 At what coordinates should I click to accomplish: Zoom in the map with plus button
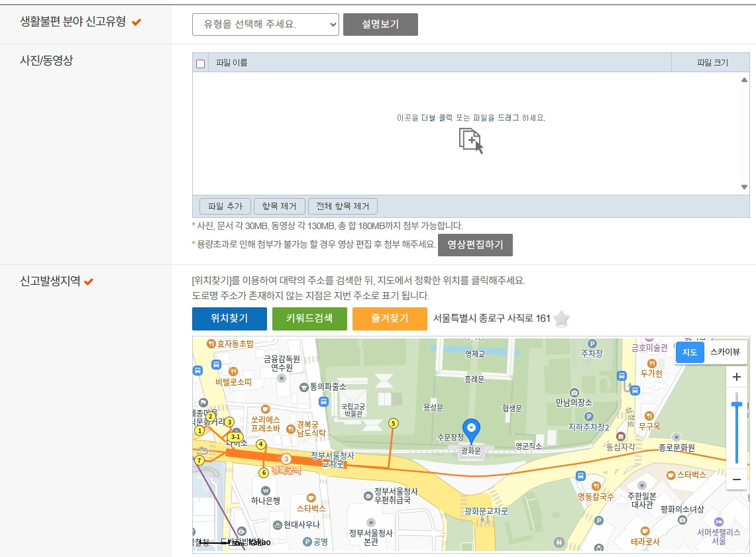pos(736,377)
